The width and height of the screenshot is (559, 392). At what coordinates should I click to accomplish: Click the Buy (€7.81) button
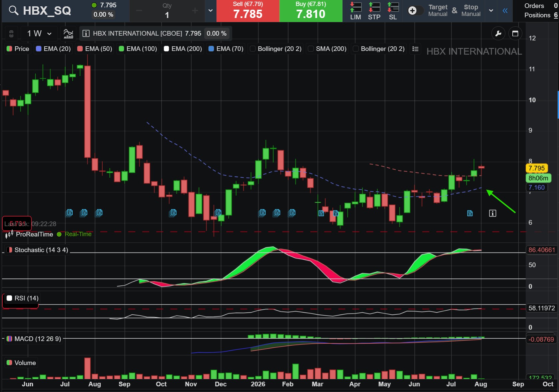pyautogui.click(x=311, y=11)
